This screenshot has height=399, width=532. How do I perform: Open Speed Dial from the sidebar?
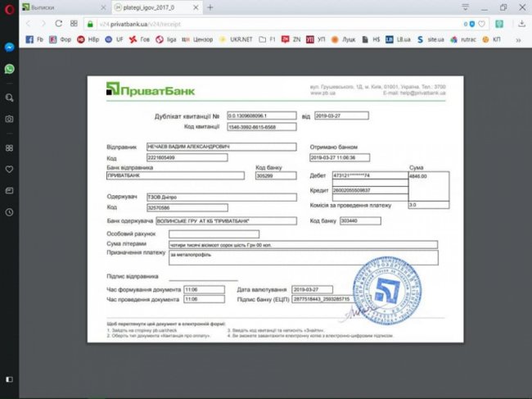point(9,148)
